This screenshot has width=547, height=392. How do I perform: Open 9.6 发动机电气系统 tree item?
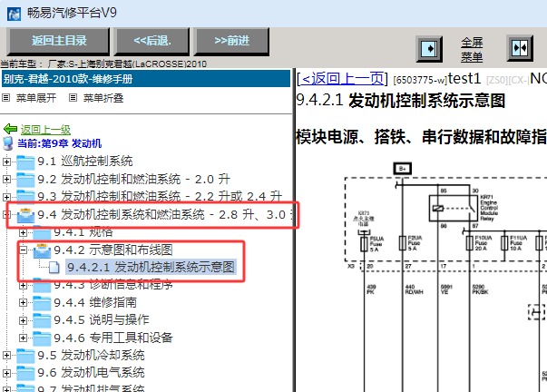point(91,373)
